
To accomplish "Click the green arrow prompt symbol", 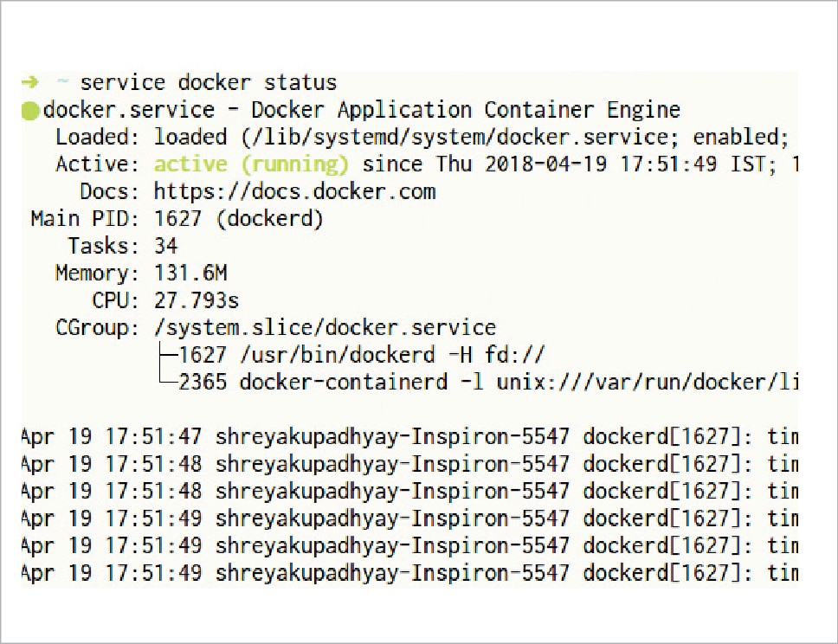I will (x=29, y=82).
